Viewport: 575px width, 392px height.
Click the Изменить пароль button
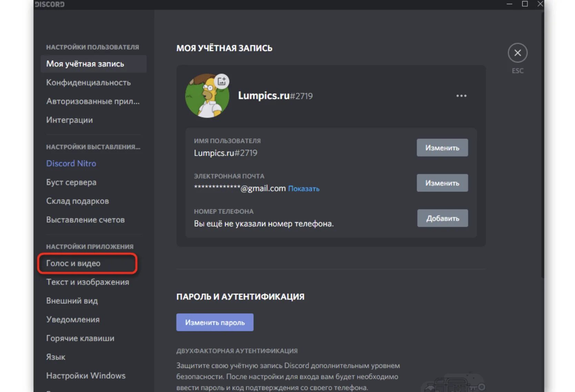[215, 322]
